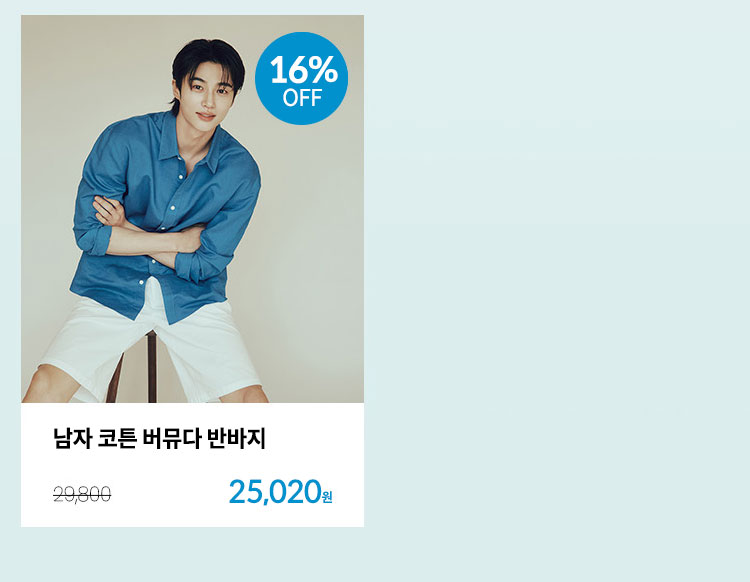750x582 pixels.
Task: Click the word 반바지 in title
Action: coord(237,438)
